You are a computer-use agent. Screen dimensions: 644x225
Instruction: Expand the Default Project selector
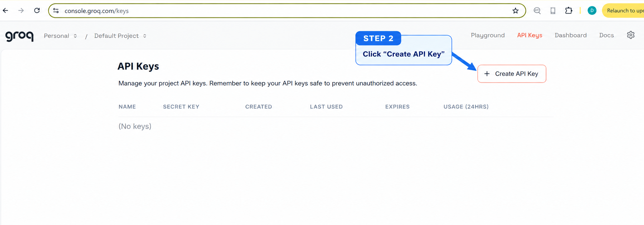(x=120, y=36)
